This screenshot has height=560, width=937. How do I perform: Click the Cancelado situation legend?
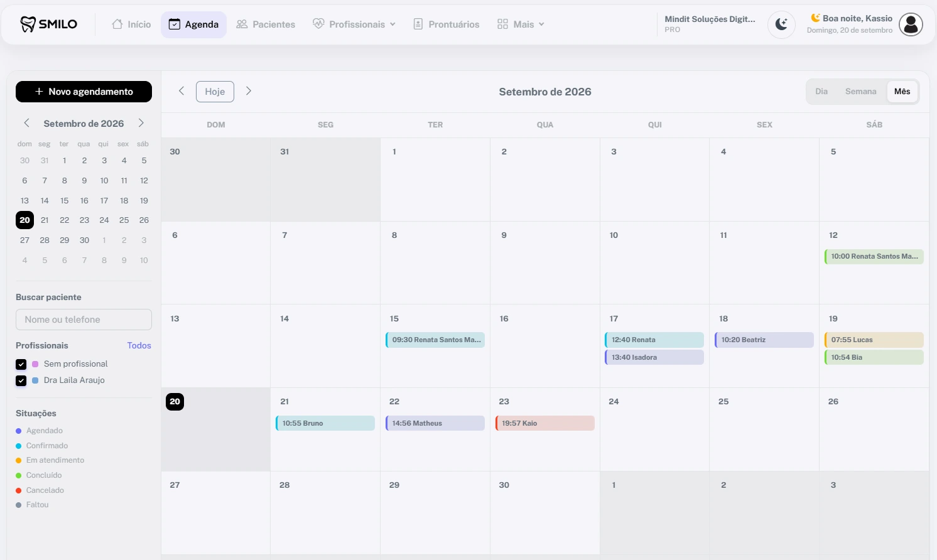coord(40,490)
